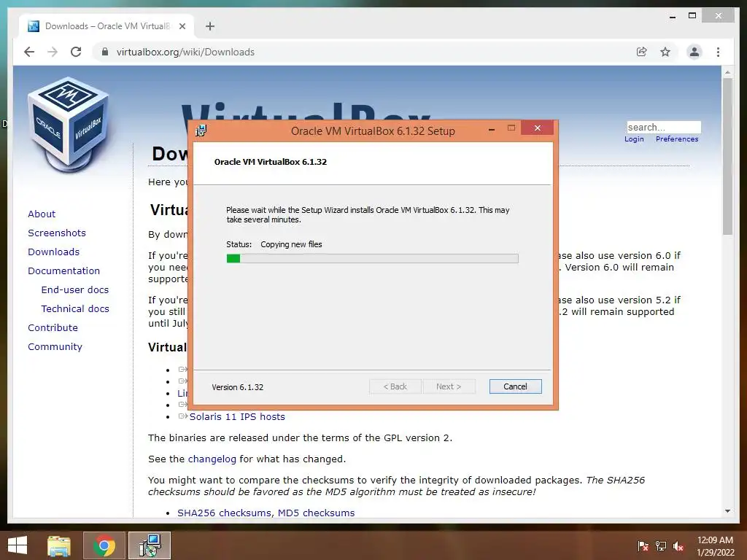
Task: Open Action Center flag tray icon
Action: coord(643,546)
